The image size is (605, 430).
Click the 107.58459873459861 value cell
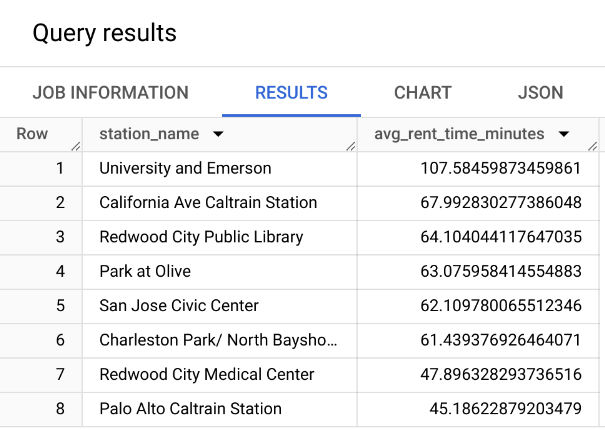click(500, 168)
